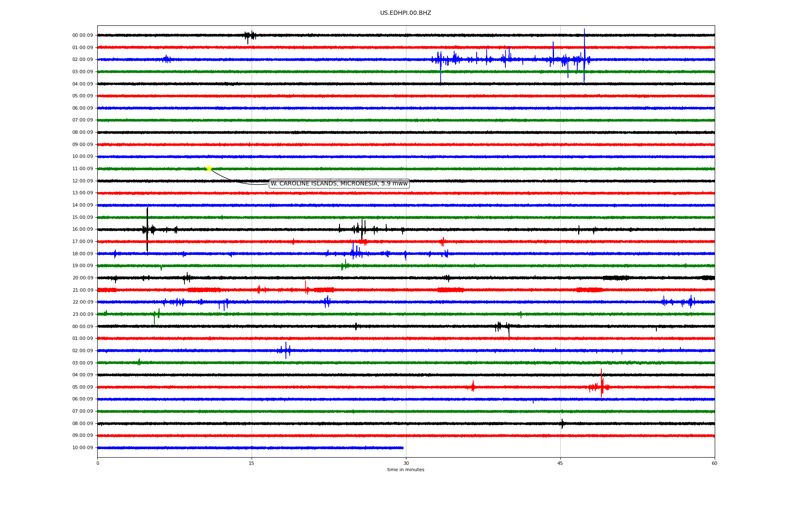812x508 pixels.
Task: Click the W. Caroline Islands annotation label
Action: 339,183
